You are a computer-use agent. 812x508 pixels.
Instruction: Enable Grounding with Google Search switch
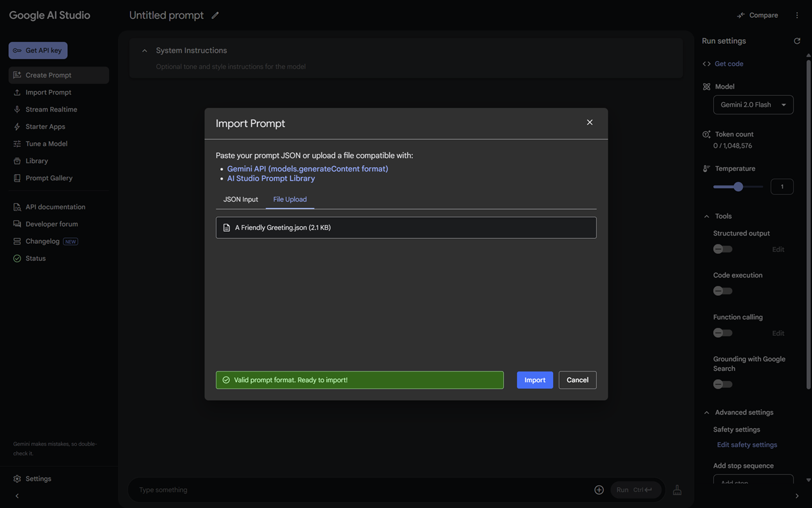coord(723,384)
